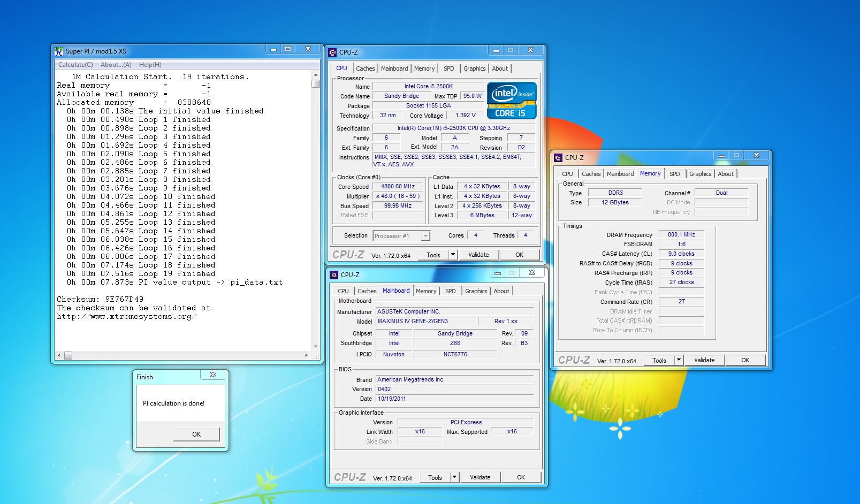
Task: Confirm OK in the Finish dialog
Action: coord(196,434)
